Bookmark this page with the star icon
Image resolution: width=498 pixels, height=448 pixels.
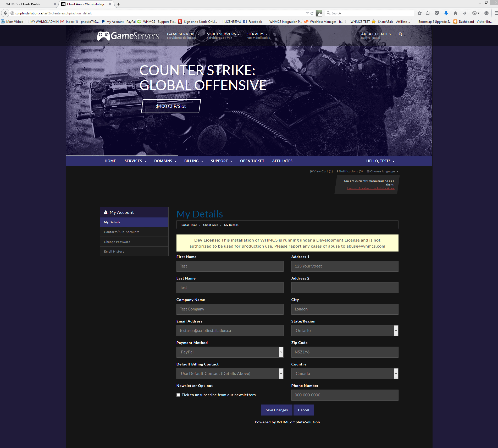(x=420, y=13)
